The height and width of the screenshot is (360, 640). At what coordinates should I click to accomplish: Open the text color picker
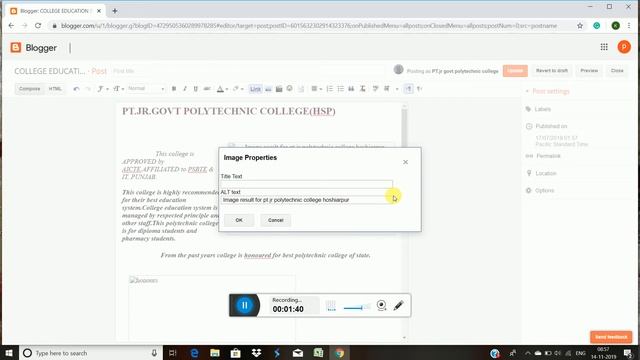(222, 89)
